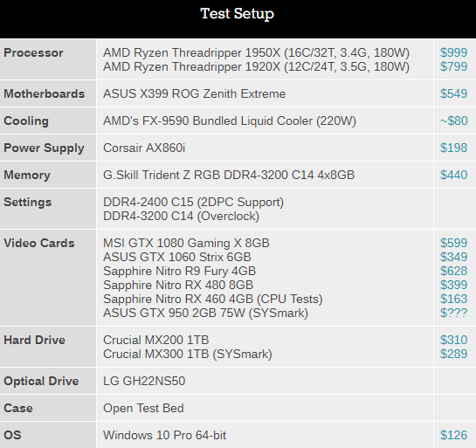Open the $310 Crucial MX200 price link
The height and width of the screenshot is (448, 476).
click(453, 340)
